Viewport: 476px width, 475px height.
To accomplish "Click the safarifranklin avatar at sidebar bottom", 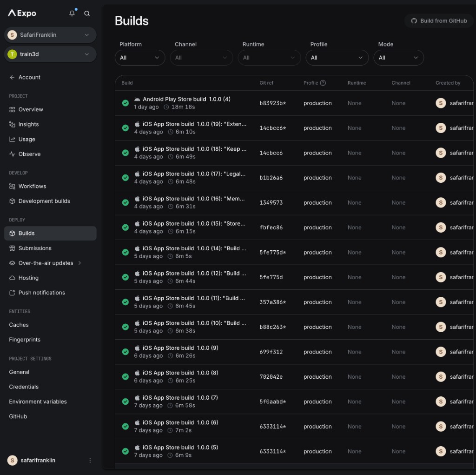I will tap(12, 461).
